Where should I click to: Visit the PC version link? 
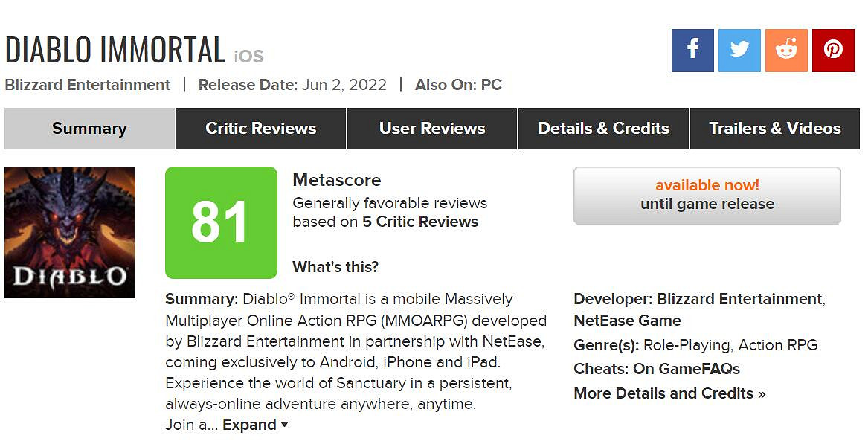492,85
